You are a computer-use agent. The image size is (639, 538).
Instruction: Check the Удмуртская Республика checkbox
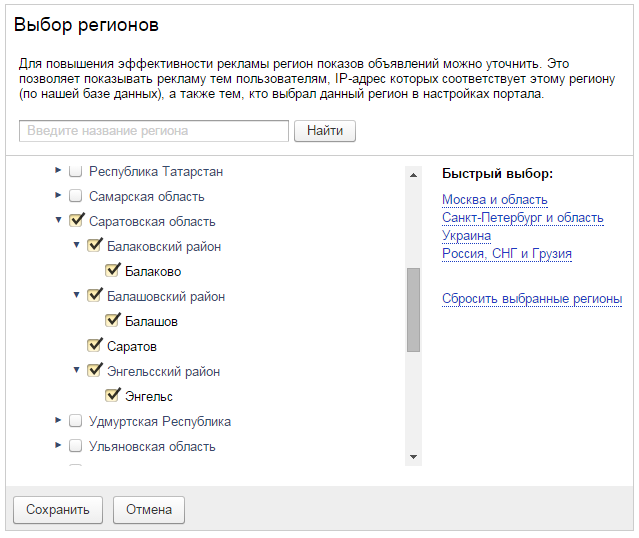coord(75,421)
